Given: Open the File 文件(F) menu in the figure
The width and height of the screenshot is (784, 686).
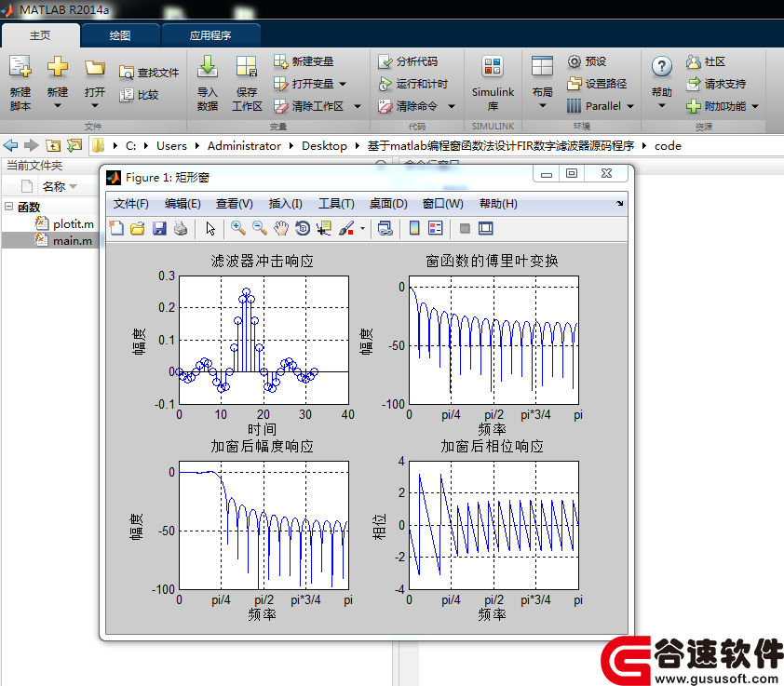Looking at the screenshot, I should 131,204.
